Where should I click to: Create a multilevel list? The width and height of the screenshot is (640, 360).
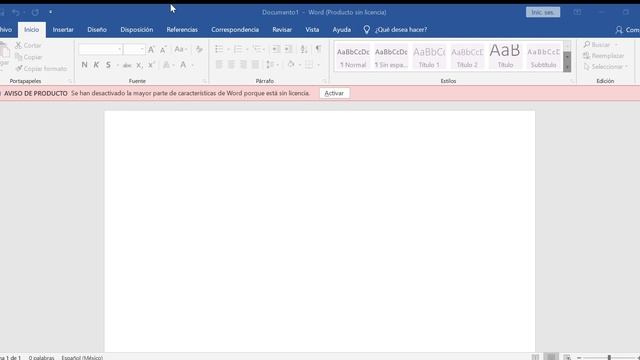[x=257, y=49]
